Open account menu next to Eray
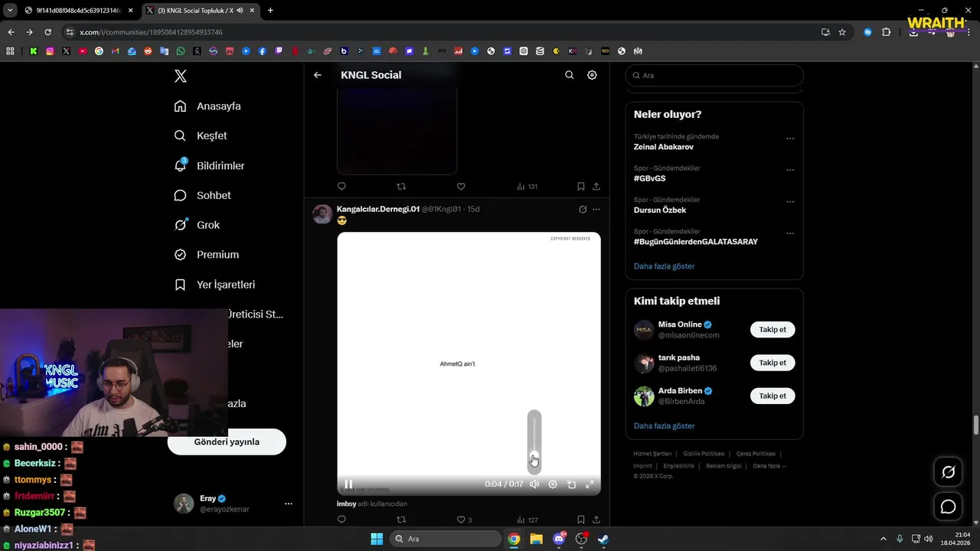The image size is (980, 551). tap(289, 504)
